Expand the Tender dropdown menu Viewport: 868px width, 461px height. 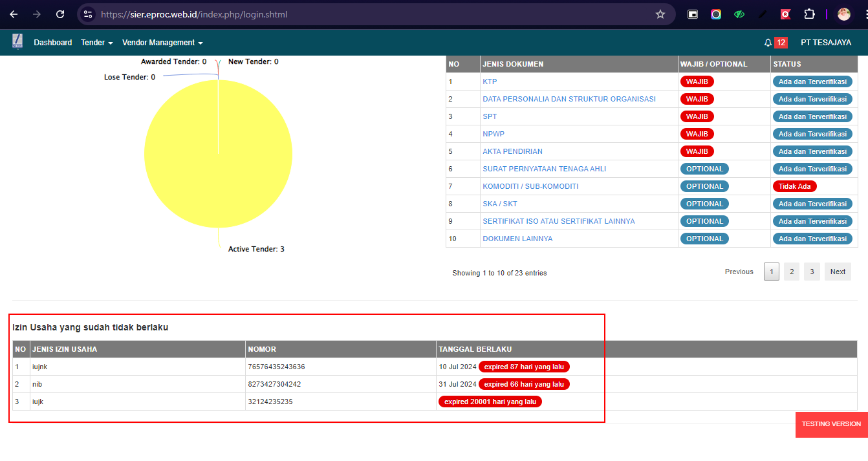(96, 43)
